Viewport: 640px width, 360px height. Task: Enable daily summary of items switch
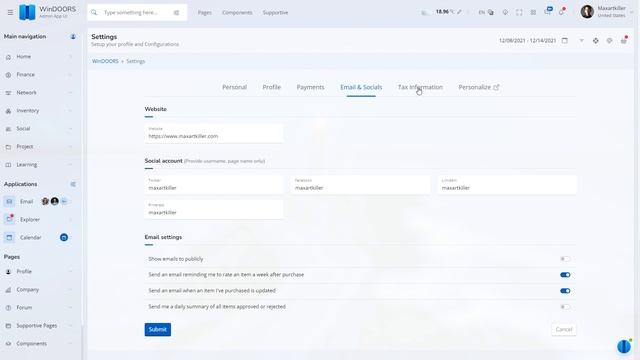[x=565, y=307]
